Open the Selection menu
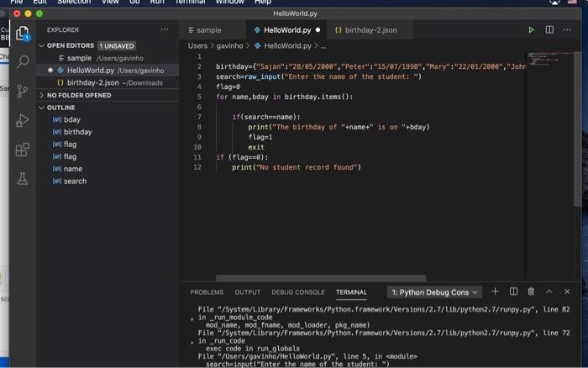Viewport: 588px width, 368px height. 74,2
